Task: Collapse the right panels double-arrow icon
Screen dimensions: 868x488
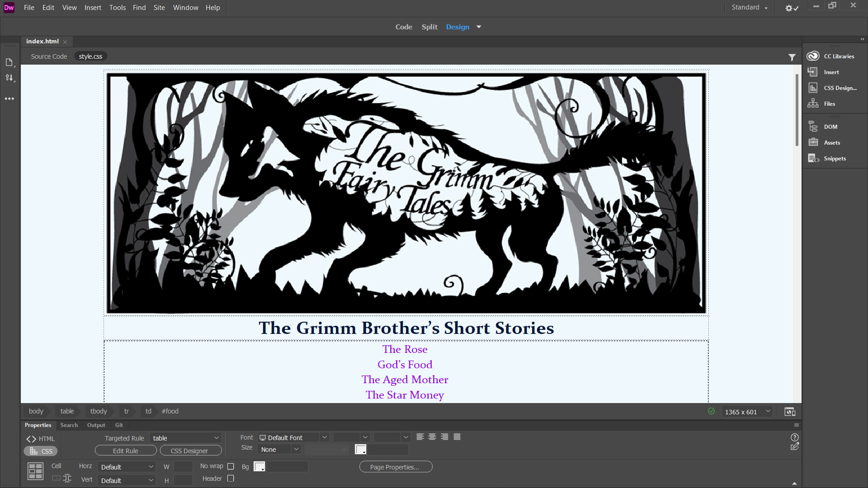Action: (862, 39)
